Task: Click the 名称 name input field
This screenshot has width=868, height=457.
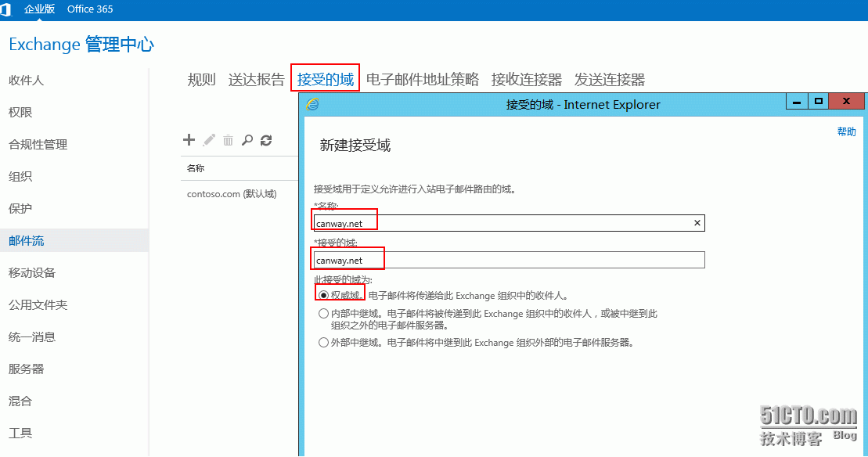Action: click(x=509, y=223)
